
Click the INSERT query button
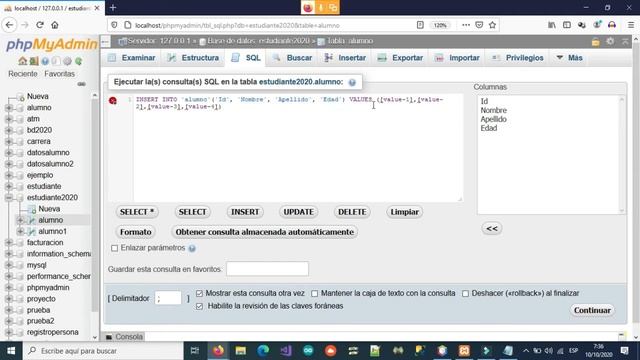pos(245,212)
